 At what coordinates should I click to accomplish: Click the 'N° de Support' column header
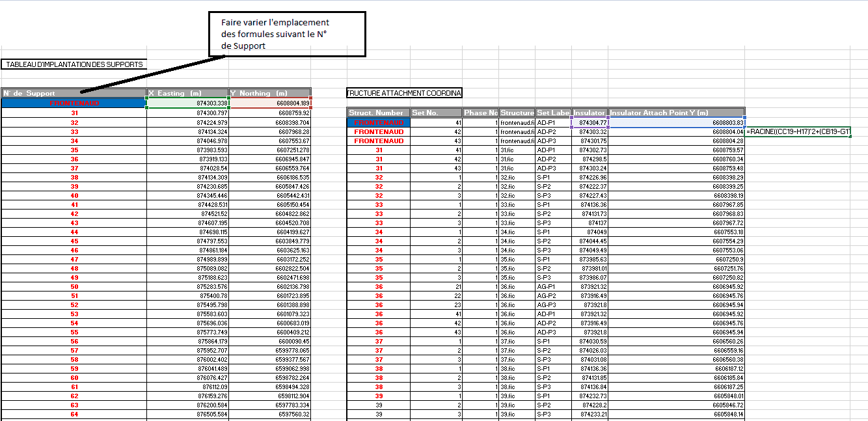click(x=74, y=93)
